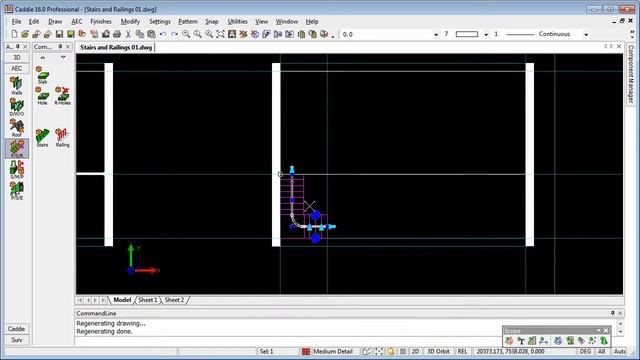Click the Print toolbar icon
The image size is (640, 360).
click(x=117, y=34)
